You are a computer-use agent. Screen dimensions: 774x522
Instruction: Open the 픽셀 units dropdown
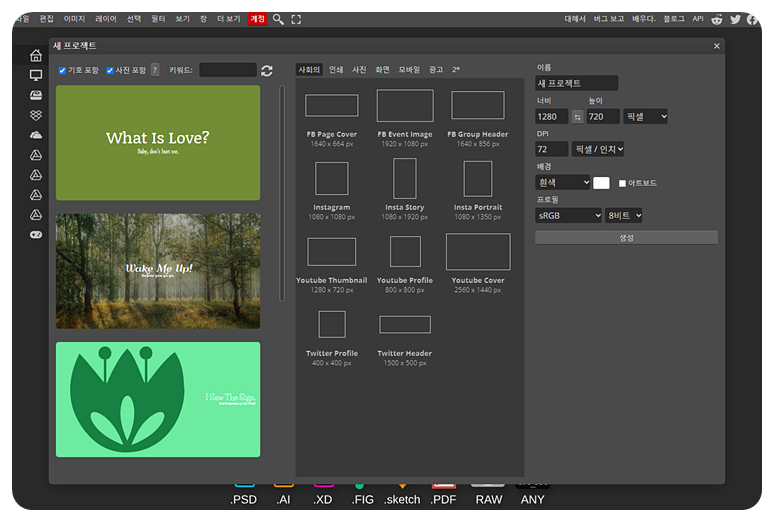646,117
